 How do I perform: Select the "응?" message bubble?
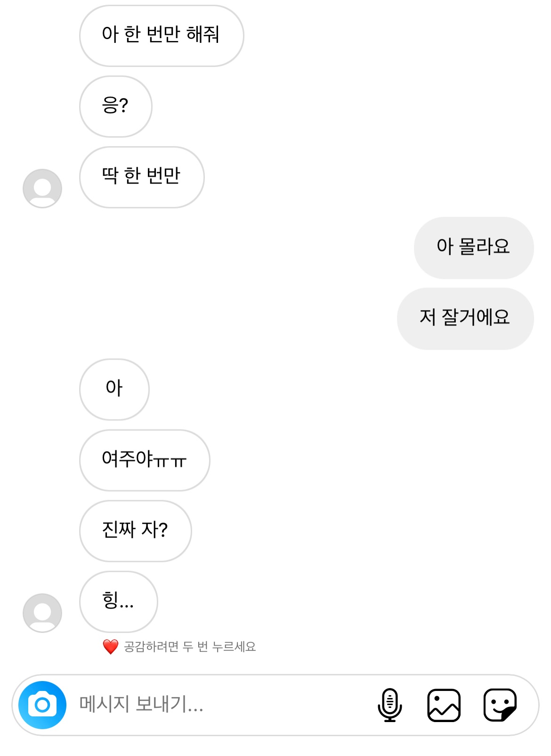116,107
